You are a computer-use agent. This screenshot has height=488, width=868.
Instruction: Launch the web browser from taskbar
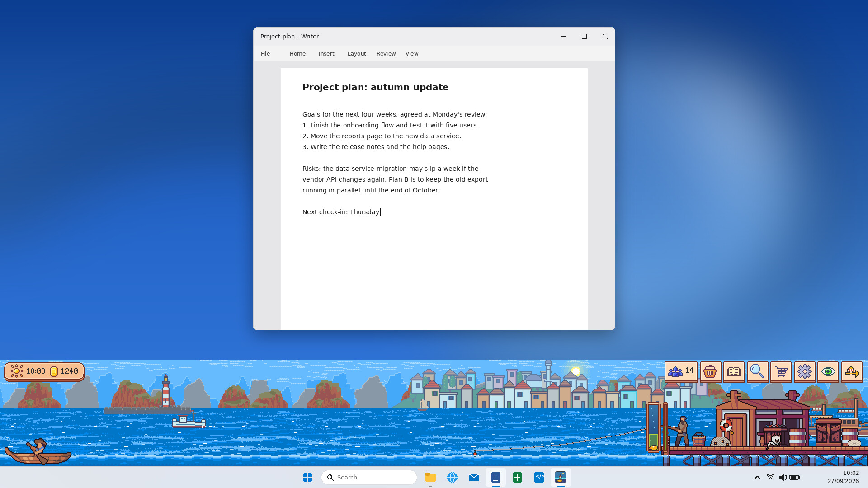click(x=452, y=477)
